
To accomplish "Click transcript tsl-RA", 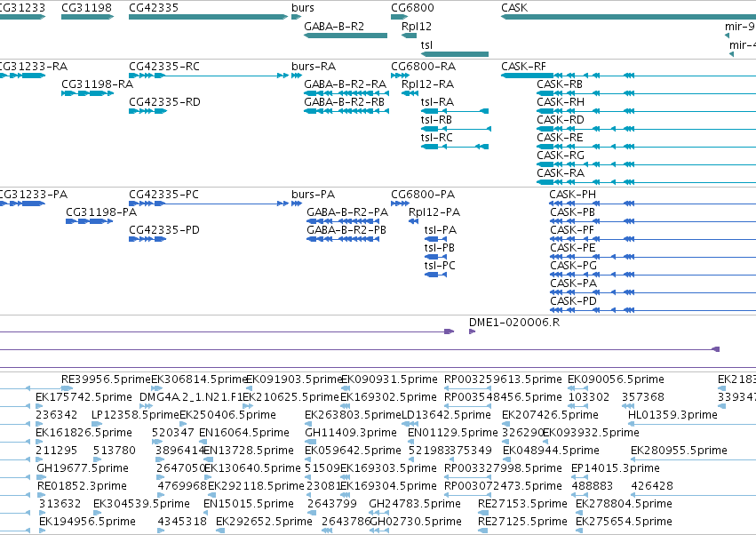I will click(x=455, y=111).
